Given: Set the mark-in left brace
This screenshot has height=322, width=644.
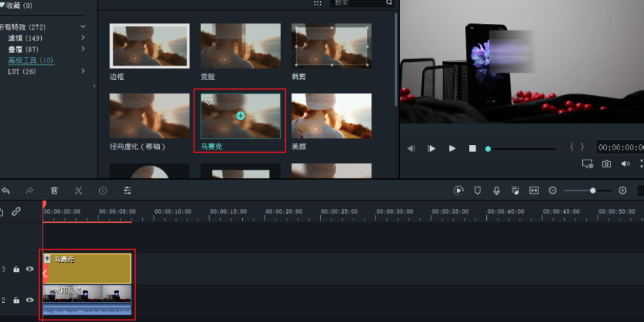Looking at the screenshot, I should coord(572,147).
